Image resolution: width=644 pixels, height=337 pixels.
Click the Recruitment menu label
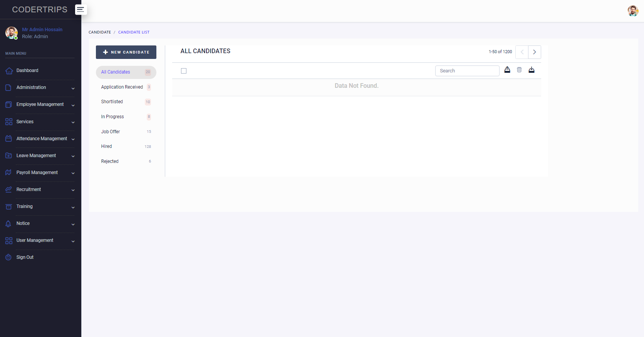[x=29, y=189]
